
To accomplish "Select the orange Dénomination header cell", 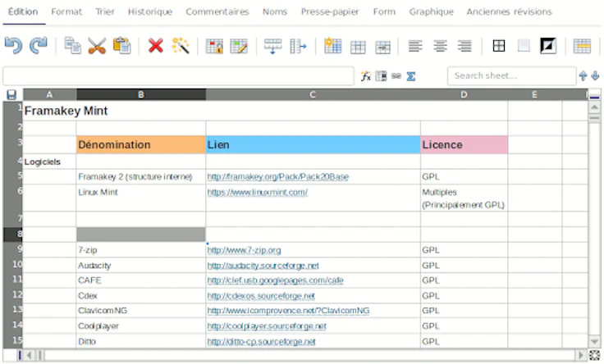I will [x=141, y=144].
